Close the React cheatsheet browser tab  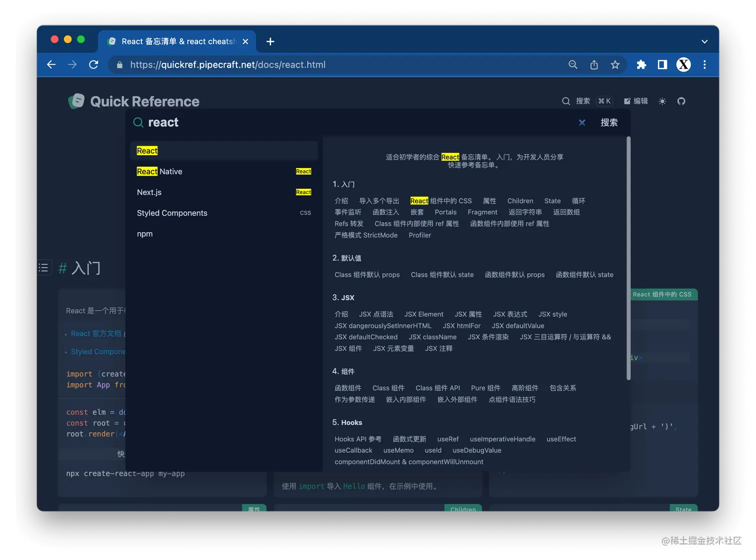point(245,42)
